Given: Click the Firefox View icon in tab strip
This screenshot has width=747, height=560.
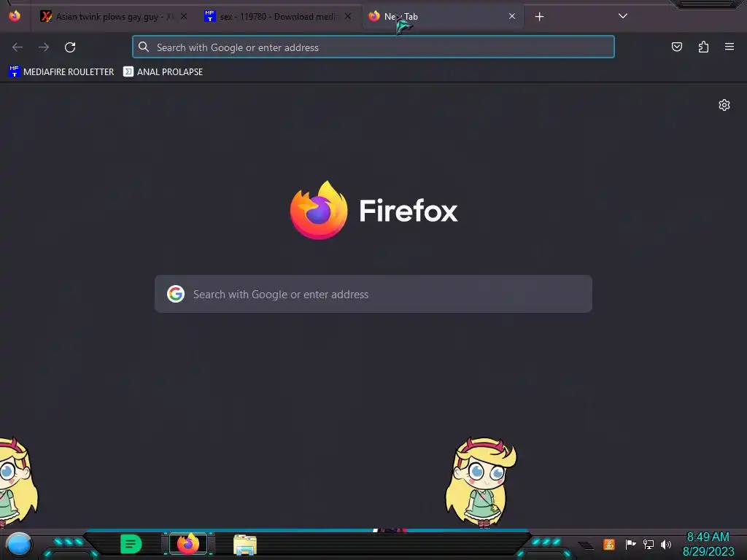Looking at the screenshot, I should click(x=15, y=16).
